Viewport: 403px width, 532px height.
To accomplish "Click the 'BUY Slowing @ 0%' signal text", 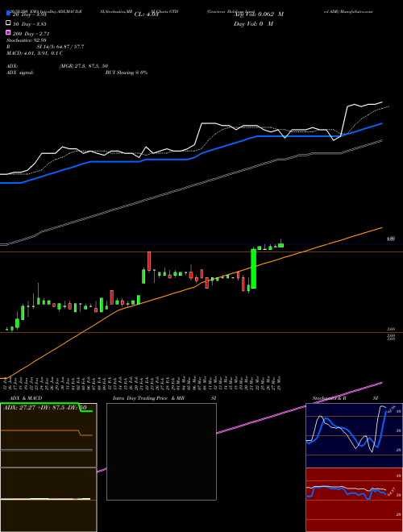I will [127, 73].
